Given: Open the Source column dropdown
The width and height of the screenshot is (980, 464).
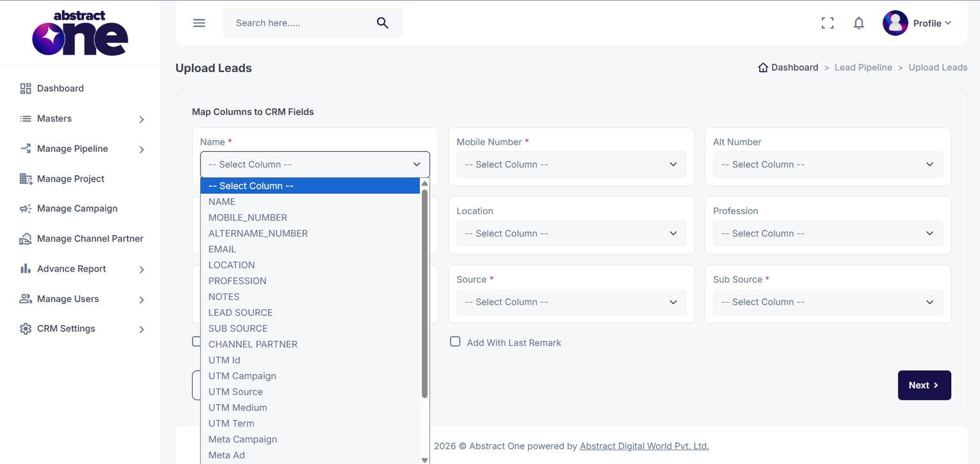Looking at the screenshot, I should pyautogui.click(x=572, y=302).
